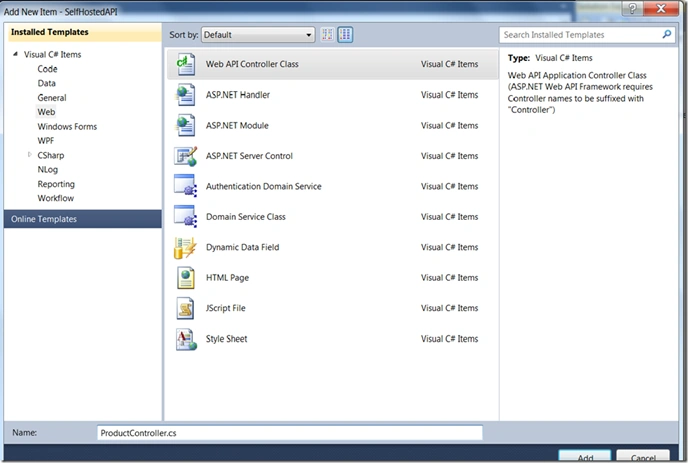This screenshot has height=463, width=688.
Task: Choose the ASP.NET Module template icon
Action: coord(186,126)
